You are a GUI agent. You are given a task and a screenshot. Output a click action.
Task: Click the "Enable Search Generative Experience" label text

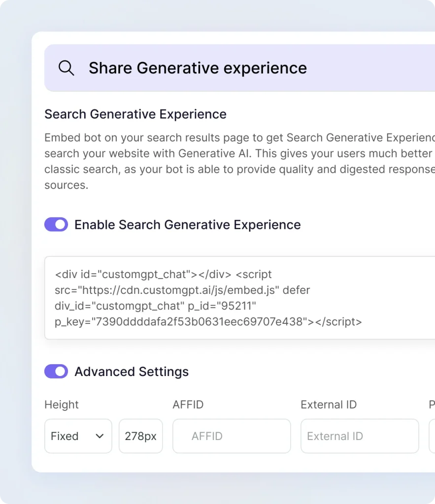click(x=188, y=224)
